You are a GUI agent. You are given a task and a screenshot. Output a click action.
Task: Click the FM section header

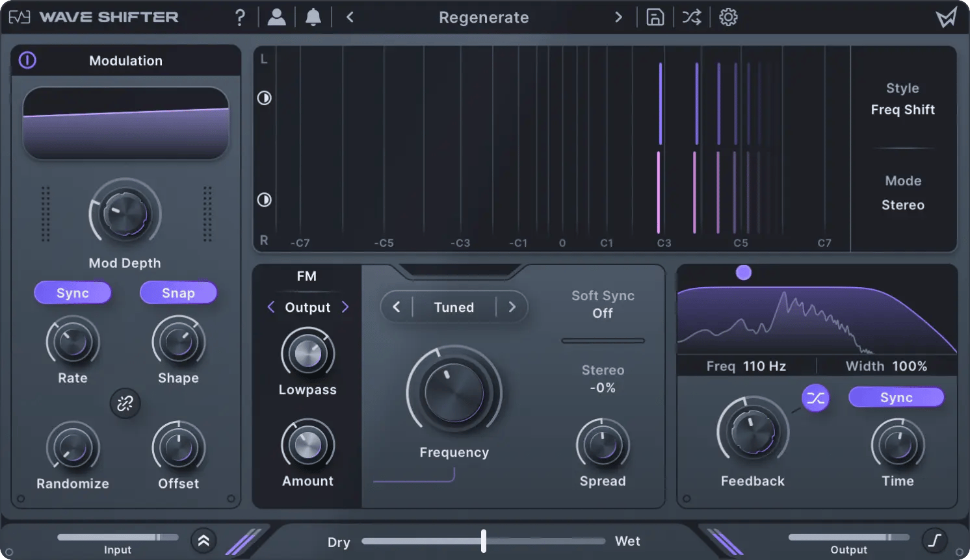[307, 276]
